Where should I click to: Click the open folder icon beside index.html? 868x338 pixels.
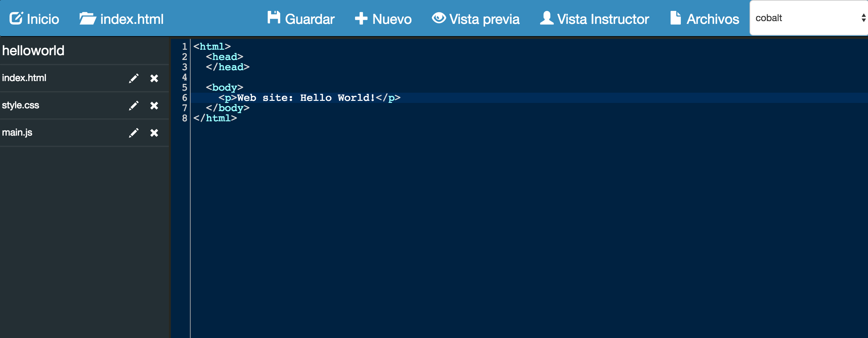(87, 18)
